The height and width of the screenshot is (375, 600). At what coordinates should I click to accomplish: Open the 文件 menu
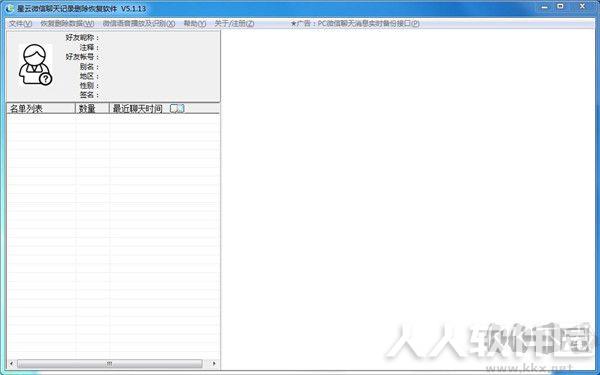[20, 24]
